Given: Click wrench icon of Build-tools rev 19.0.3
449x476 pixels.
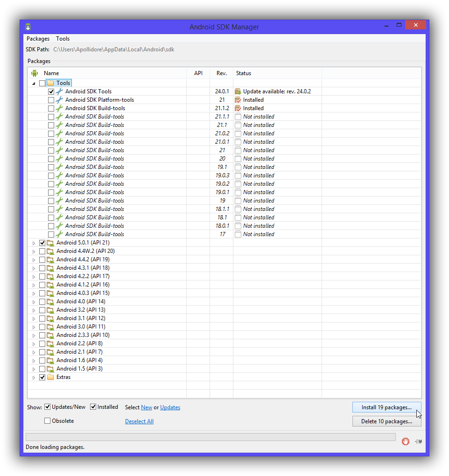Looking at the screenshot, I should 59,175.
